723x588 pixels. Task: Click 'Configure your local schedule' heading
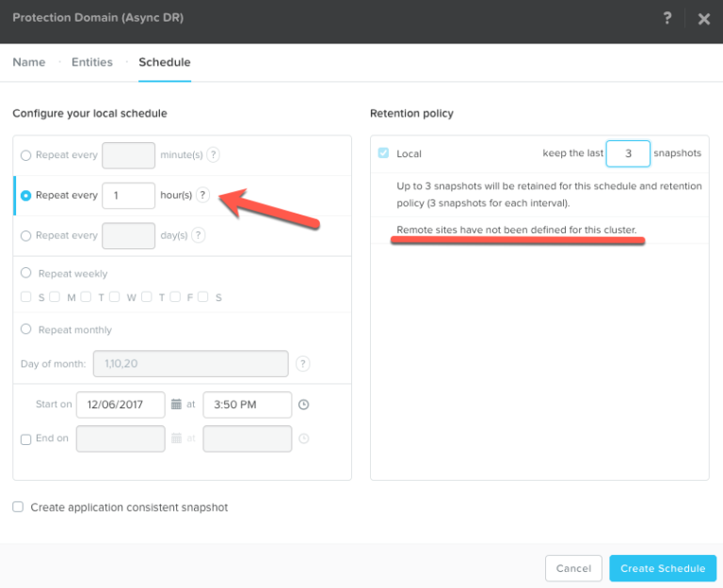90,113
